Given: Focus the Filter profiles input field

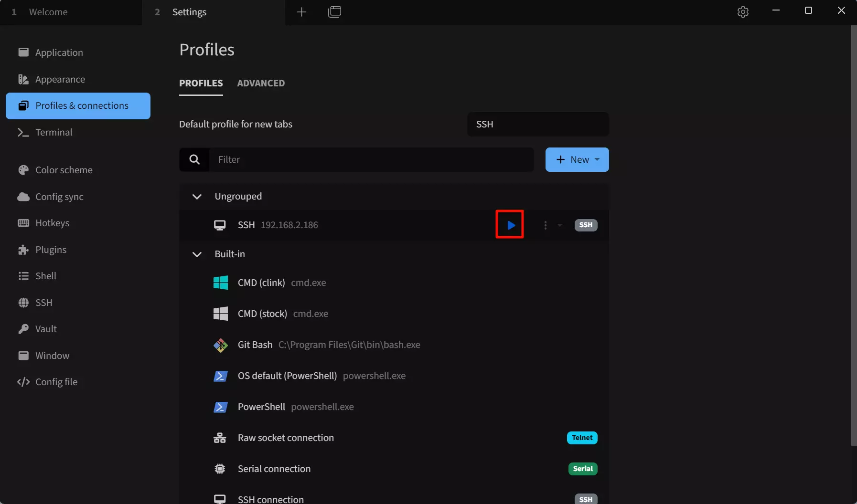Looking at the screenshot, I should pyautogui.click(x=371, y=159).
